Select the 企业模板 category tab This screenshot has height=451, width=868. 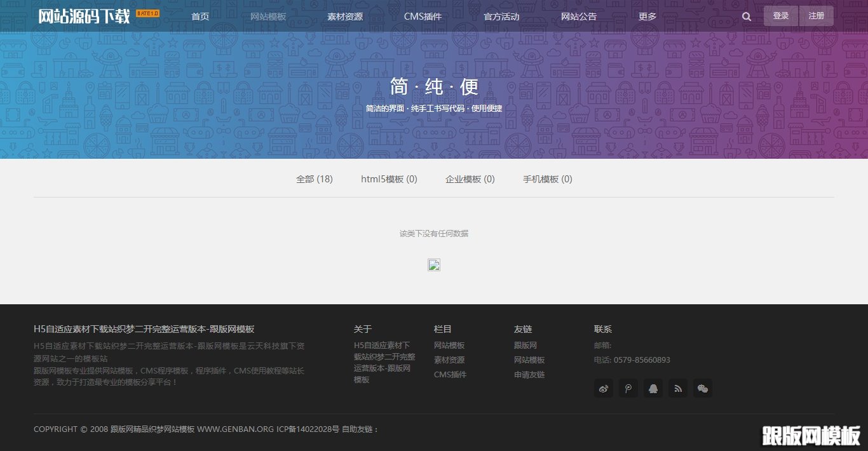[470, 179]
